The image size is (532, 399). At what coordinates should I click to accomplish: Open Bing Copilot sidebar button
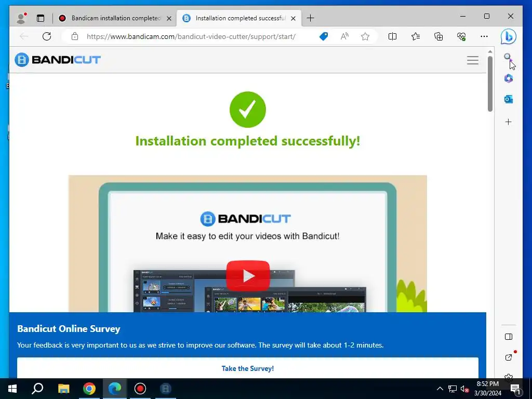pyautogui.click(x=508, y=36)
